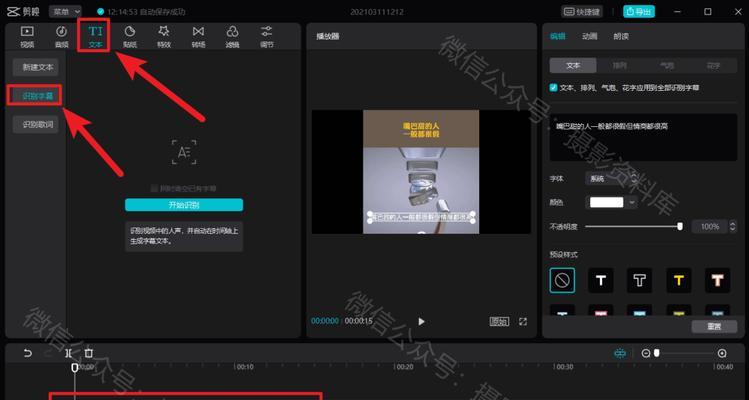This screenshot has width=749, height=400.
Task: Select the 排列 (Arrange) sub-tab
Action: point(620,65)
